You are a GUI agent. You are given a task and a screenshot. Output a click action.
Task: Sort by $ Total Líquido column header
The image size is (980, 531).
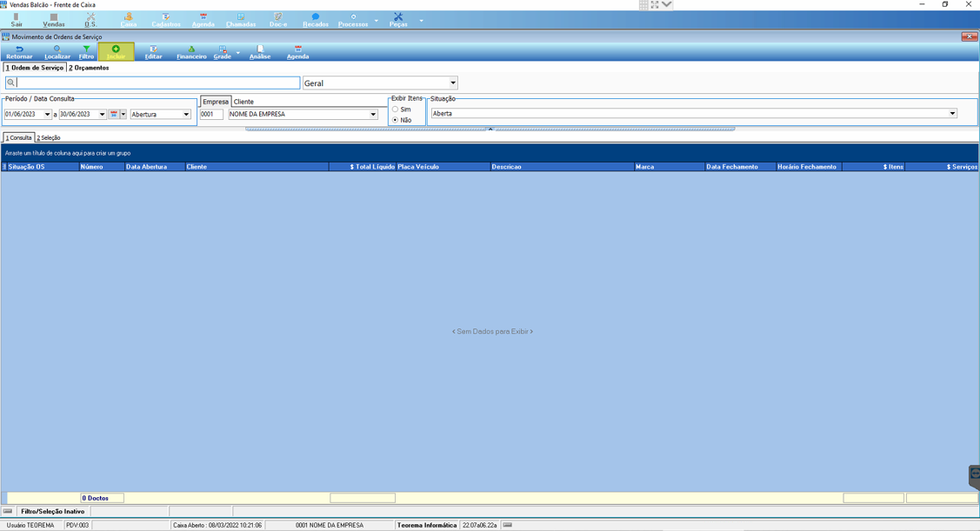click(363, 167)
